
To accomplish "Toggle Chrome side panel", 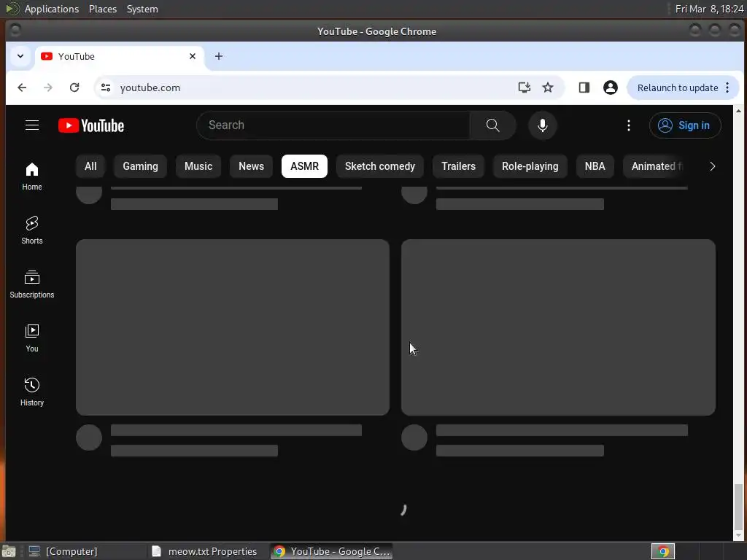I will tap(584, 87).
